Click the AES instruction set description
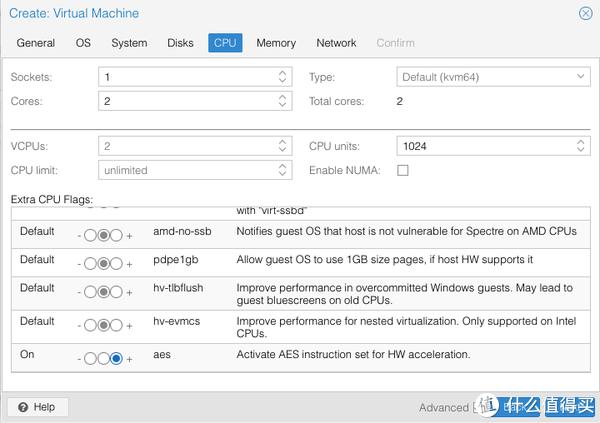 click(353, 354)
